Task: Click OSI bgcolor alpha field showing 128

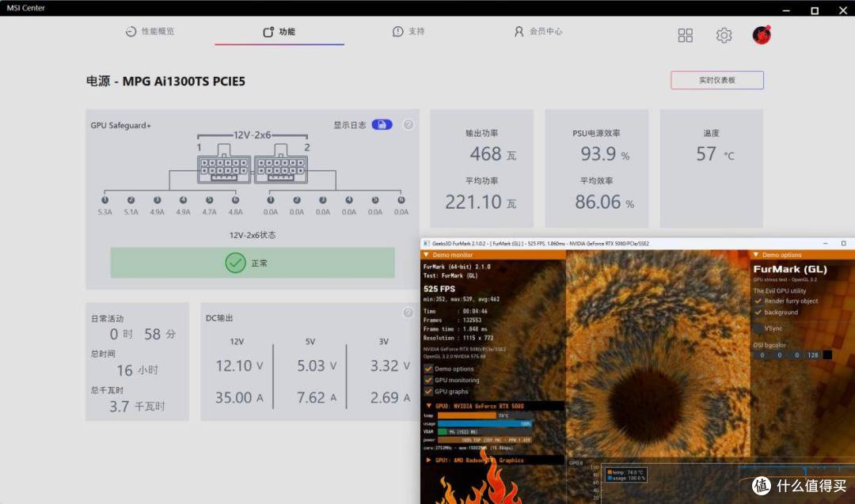Action: coord(813,355)
